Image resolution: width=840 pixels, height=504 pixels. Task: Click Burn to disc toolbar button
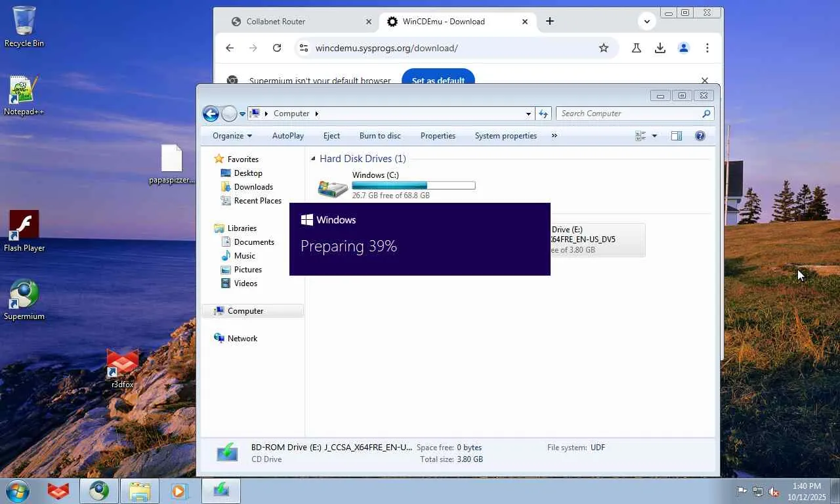pos(380,136)
